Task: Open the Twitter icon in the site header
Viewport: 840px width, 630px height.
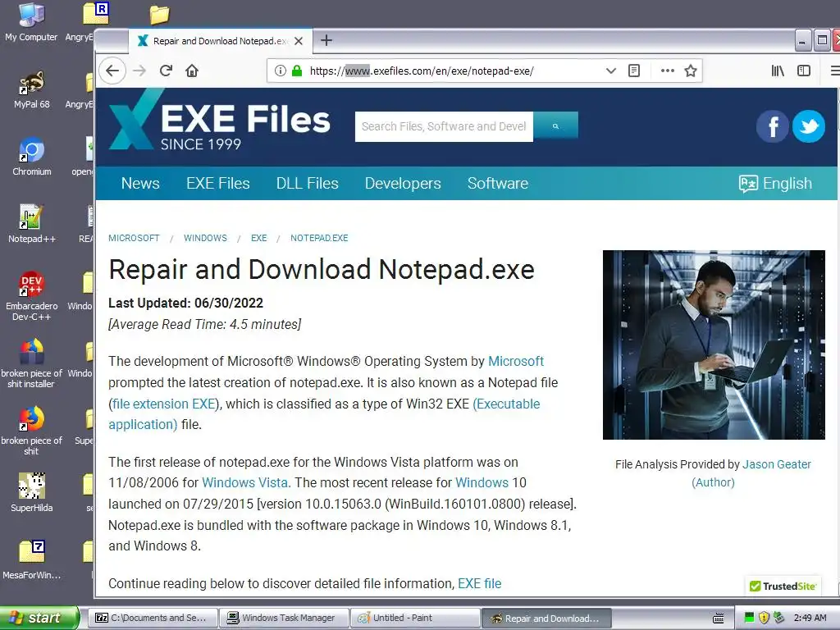Action: point(808,126)
